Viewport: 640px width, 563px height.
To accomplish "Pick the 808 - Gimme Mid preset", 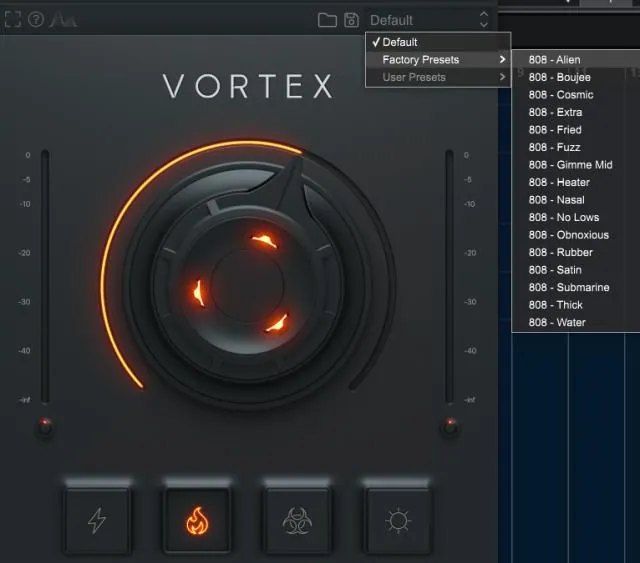I will tap(570, 165).
